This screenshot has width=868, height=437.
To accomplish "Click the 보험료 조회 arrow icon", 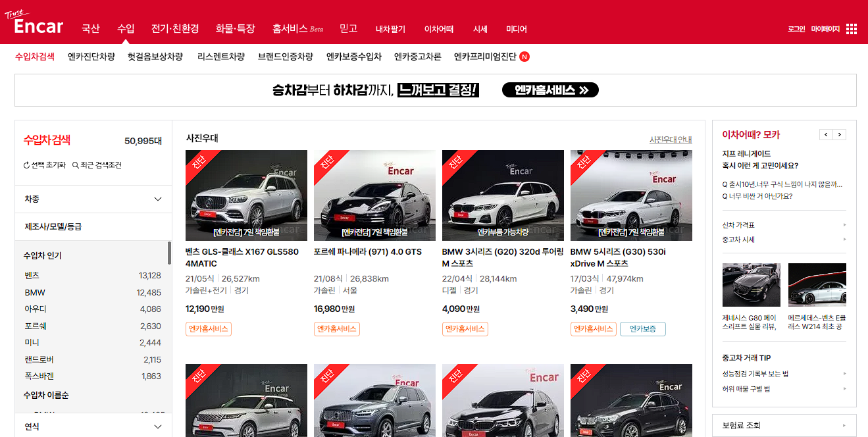I will coord(844,425).
